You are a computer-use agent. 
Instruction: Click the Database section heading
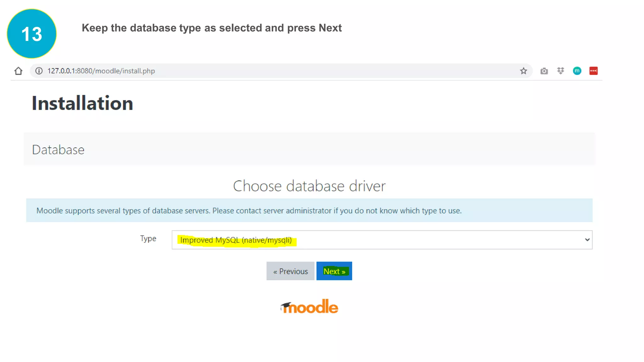click(58, 150)
